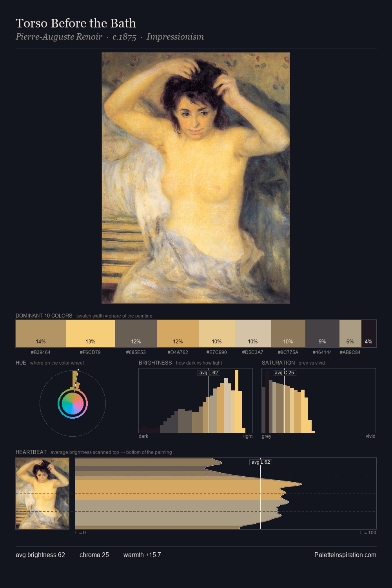Click the hex code text "#E7C990"

(217, 352)
